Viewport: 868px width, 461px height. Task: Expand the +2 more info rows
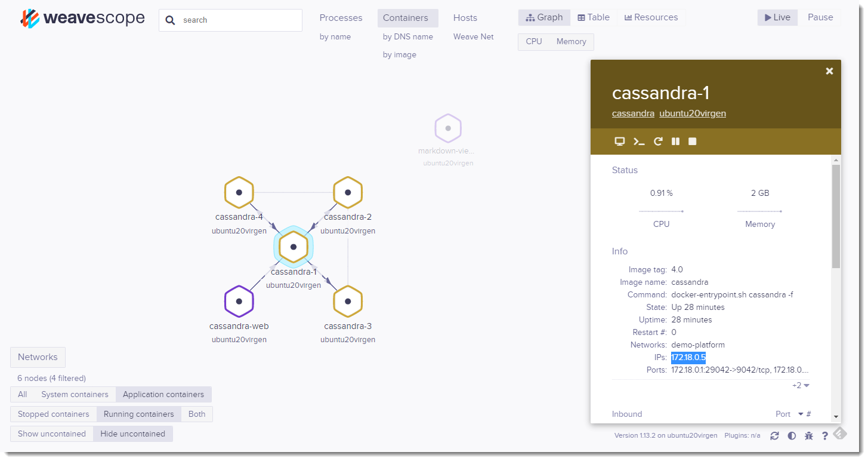pos(801,386)
